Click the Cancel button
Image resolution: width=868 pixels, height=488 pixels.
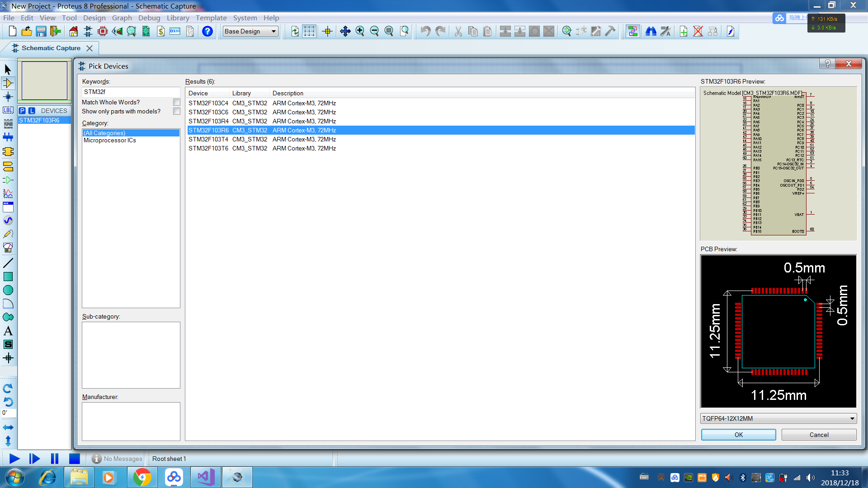[819, 435]
